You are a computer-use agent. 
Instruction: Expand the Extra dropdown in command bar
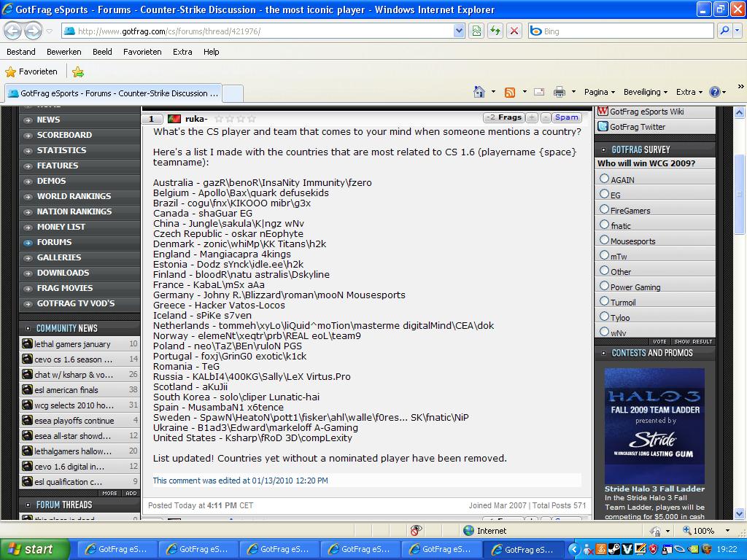(x=689, y=92)
